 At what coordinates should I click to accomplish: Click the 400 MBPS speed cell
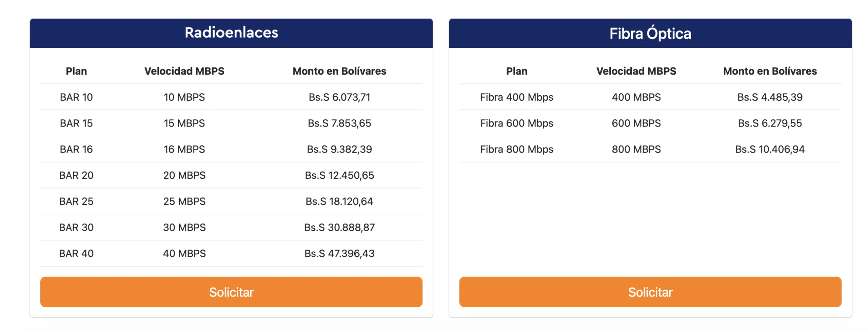[x=636, y=97]
